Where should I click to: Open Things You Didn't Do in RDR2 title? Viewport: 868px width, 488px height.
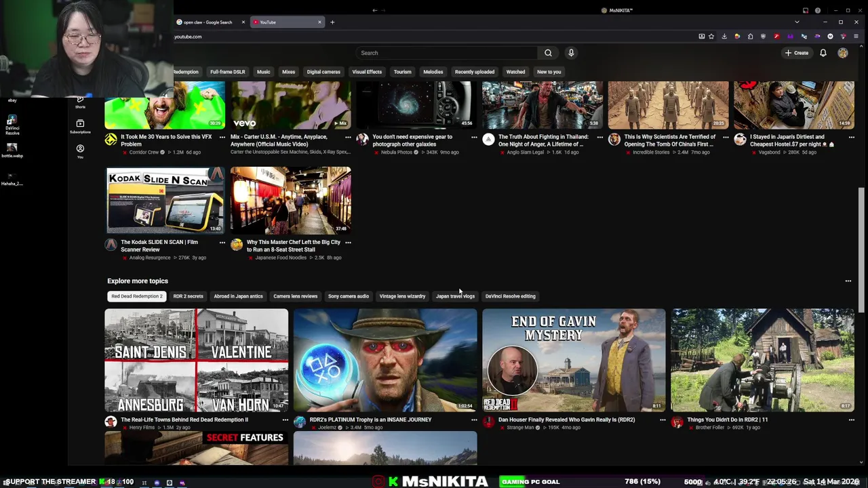pyautogui.click(x=728, y=420)
